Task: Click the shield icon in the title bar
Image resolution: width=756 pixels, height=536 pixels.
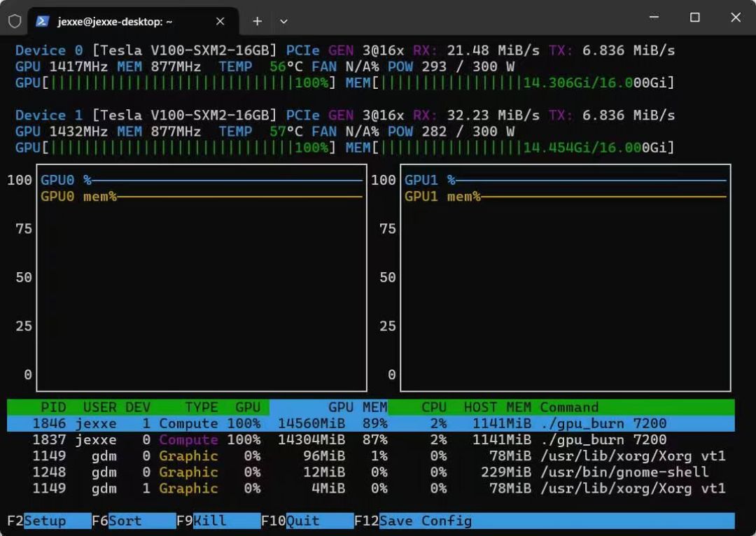Action: point(15,21)
